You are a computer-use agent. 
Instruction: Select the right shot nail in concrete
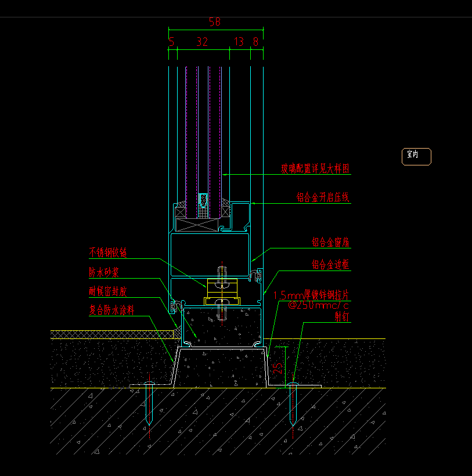pyautogui.click(x=293, y=403)
